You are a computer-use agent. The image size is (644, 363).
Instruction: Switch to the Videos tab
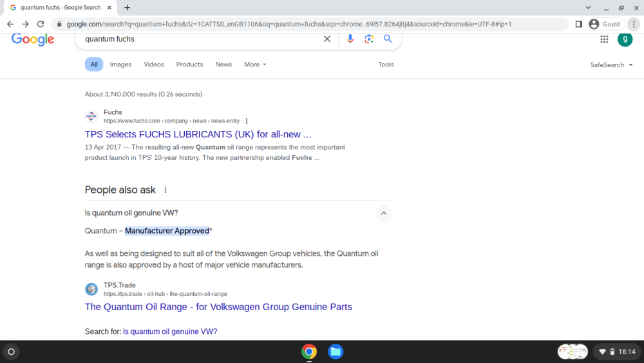point(154,64)
